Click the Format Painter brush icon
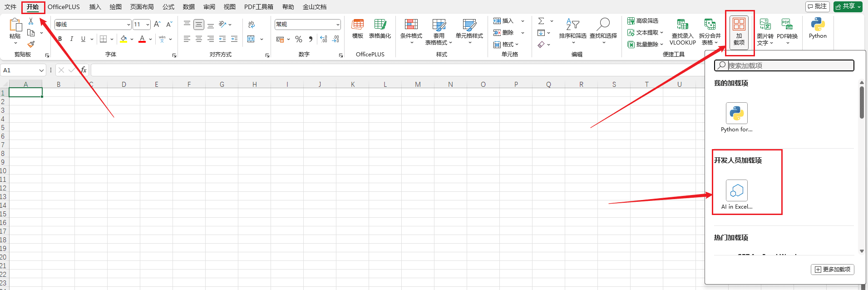The height and width of the screenshot is (290, 868). (x=31, y=44)
